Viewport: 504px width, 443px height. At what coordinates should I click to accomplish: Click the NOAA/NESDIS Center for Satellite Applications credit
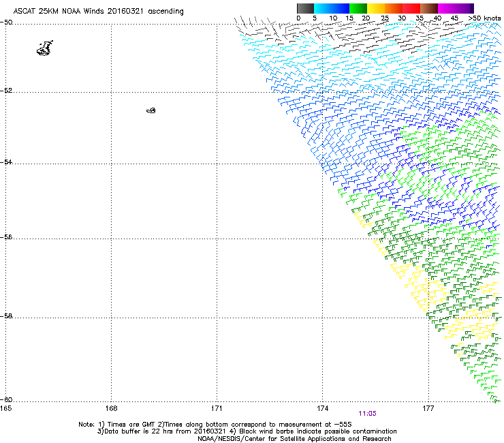pos(294,439)
